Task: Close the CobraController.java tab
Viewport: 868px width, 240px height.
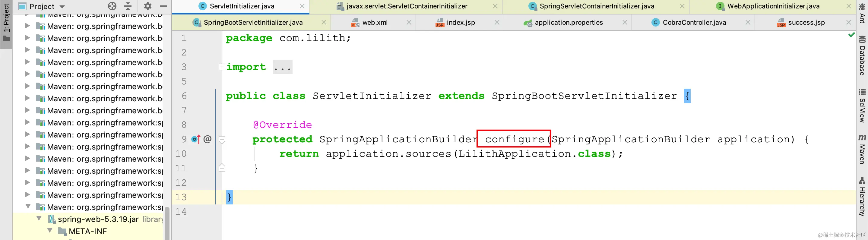Action: coord(748,22)
